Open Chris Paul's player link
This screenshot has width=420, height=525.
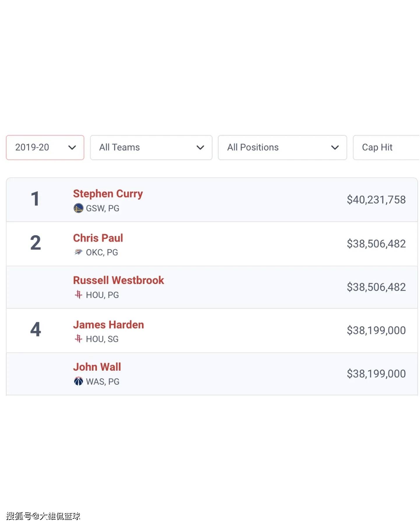98,238
